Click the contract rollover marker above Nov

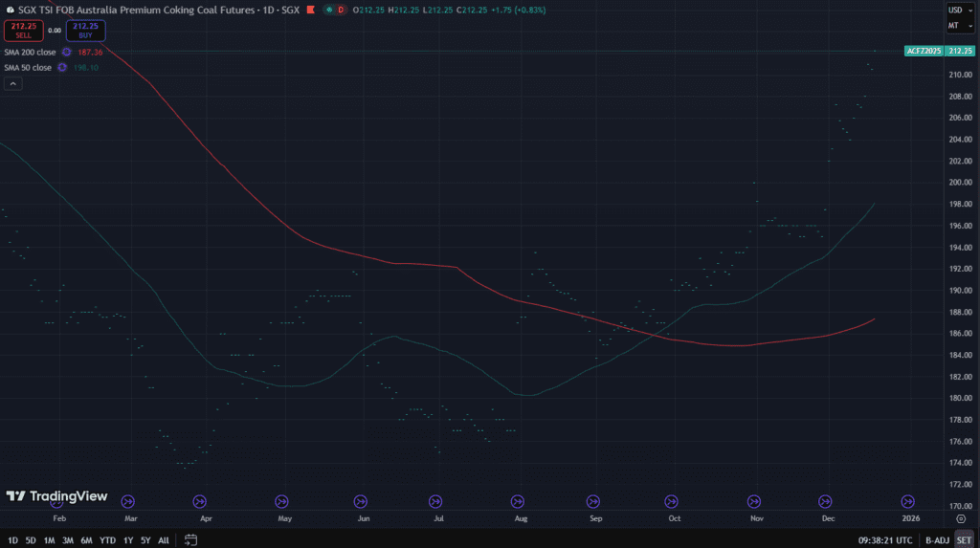point(755,500)
